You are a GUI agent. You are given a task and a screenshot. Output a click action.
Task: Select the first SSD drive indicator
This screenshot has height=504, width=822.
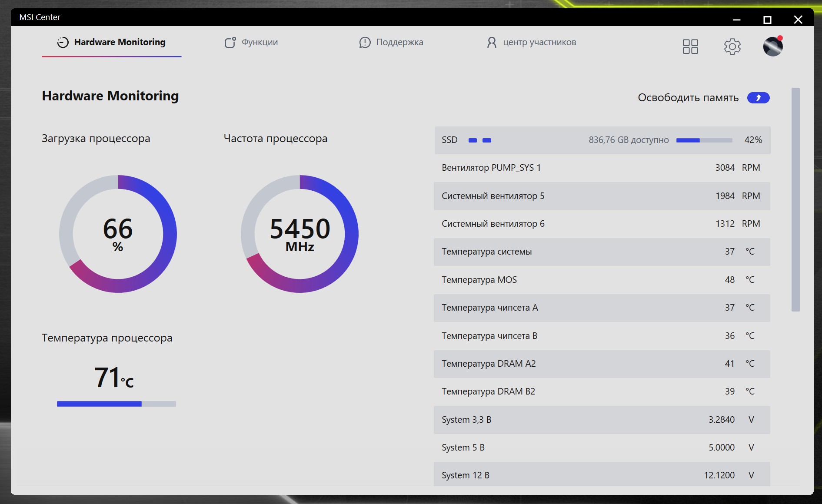click(x=473, y=140)
